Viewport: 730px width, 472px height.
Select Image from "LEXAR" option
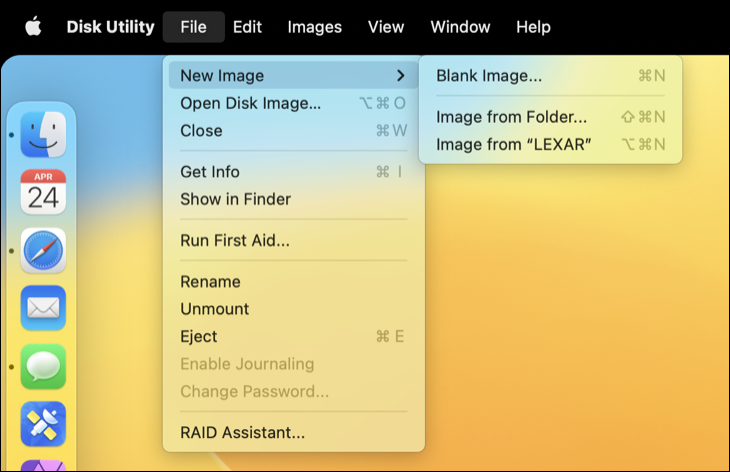[550, 144]
